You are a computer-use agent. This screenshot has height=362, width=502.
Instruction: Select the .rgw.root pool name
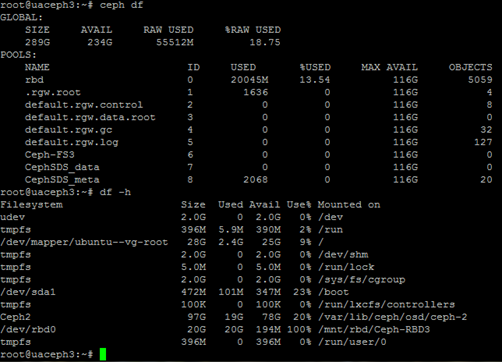pyautogui.click(x=53, y=92)
